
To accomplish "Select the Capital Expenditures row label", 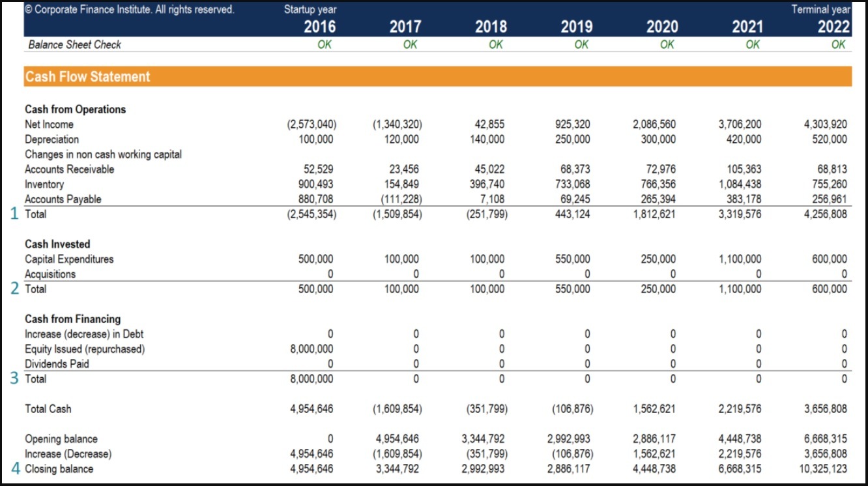I will (69, 259).
